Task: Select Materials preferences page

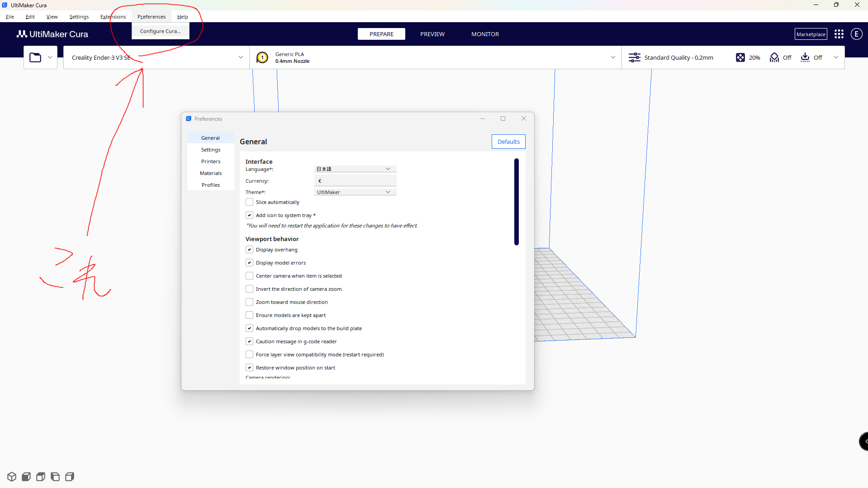Action: 211,173
